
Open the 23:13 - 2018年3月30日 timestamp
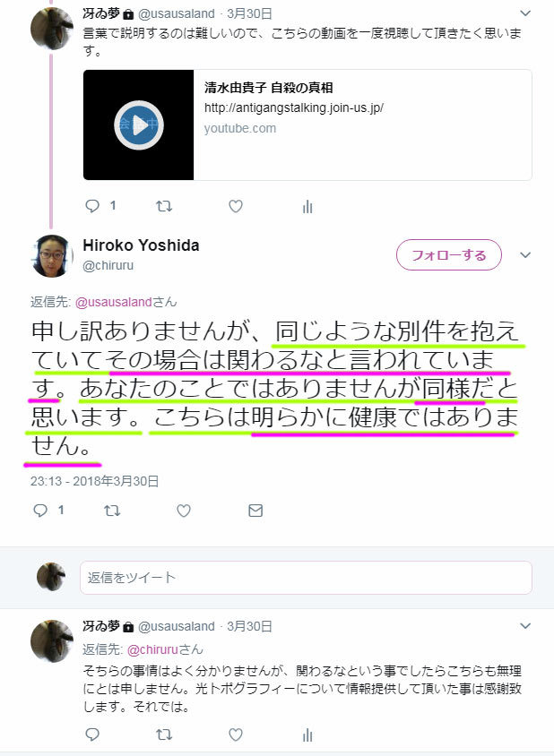[95, 481]
